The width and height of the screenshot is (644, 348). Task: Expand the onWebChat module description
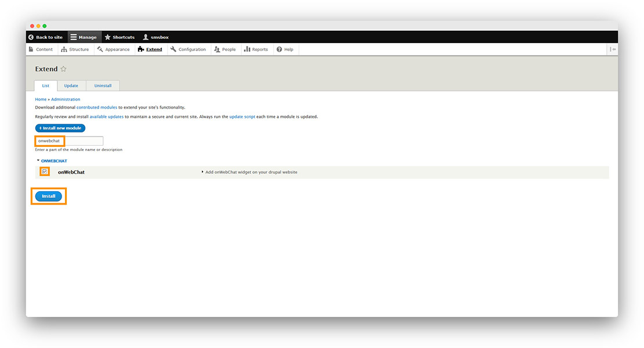pyautogui.click(x=249, y=172)
